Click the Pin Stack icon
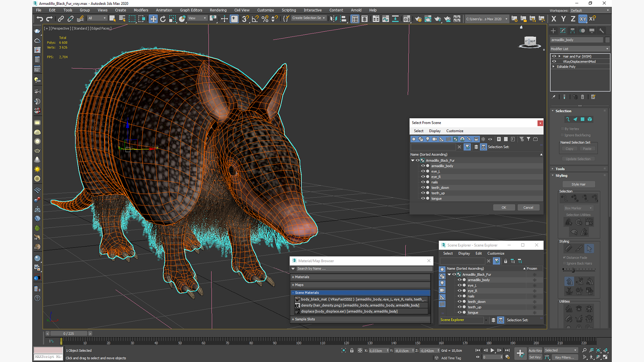Screen dimensions: 644x362 click(554, 97)
